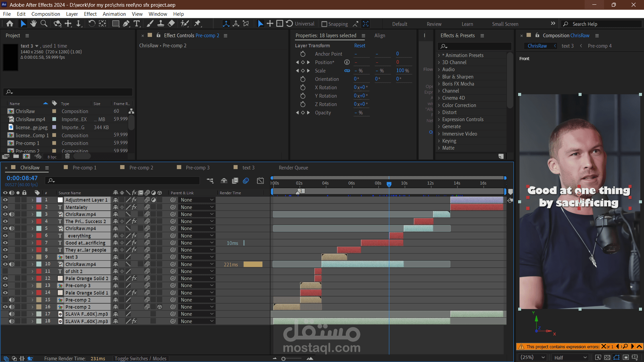Click Reset for Layer Transform
Viewport: 644px width, 362px height.
point(360,46)
